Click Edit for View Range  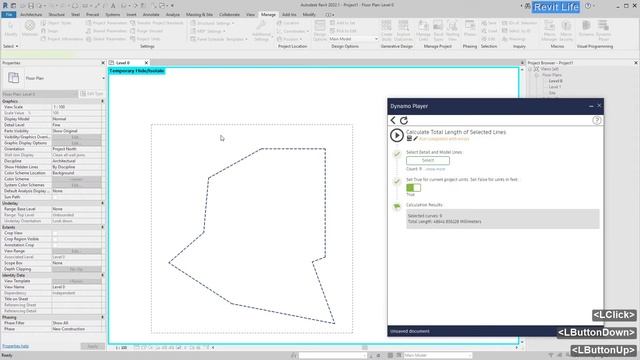tap(76, 251)
